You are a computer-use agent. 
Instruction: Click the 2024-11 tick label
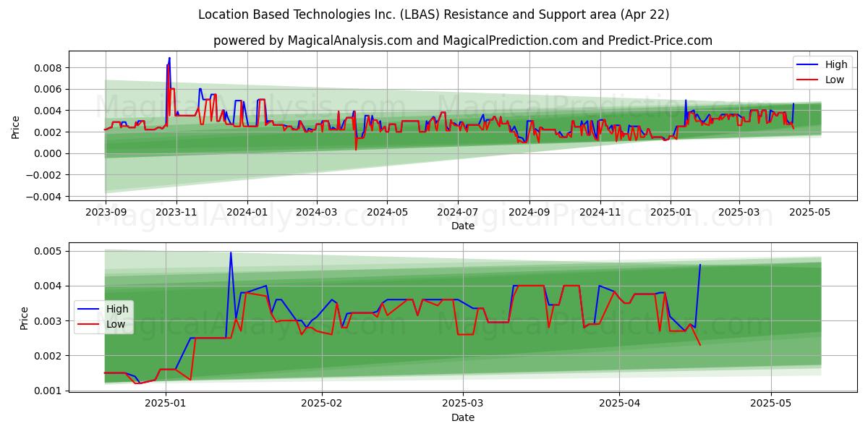coord(600,212)
